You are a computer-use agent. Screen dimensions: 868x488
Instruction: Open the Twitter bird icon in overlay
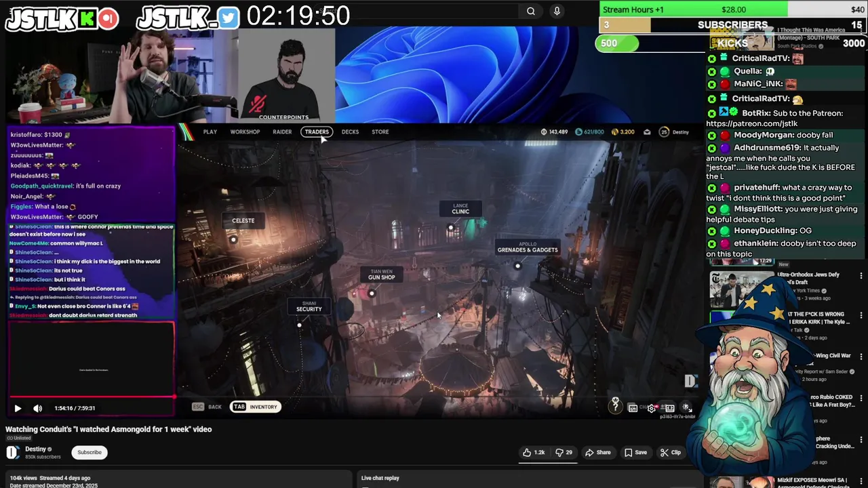coord(229,18)
